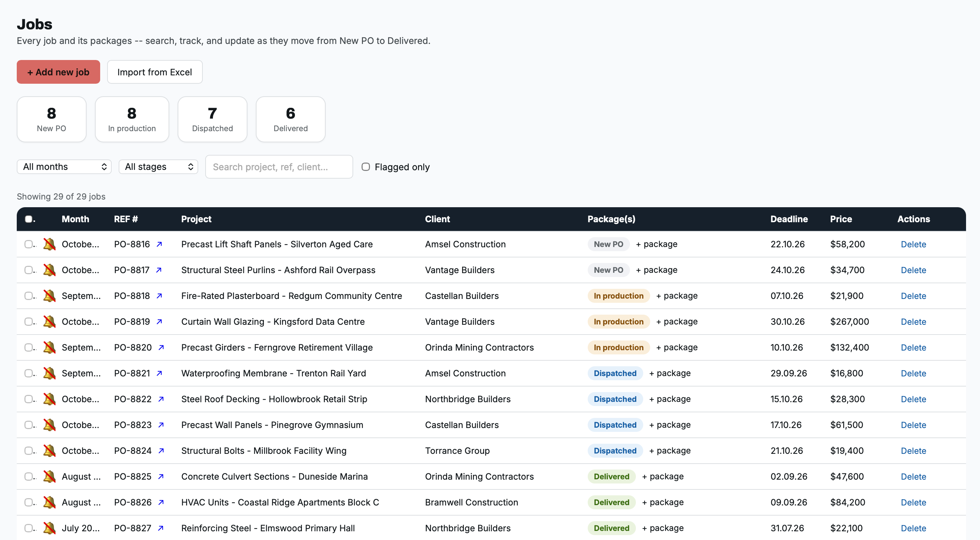980x540 pixels.
Task: Click the 29.09.26 deadline cell
Action: [x=789, y=374]
